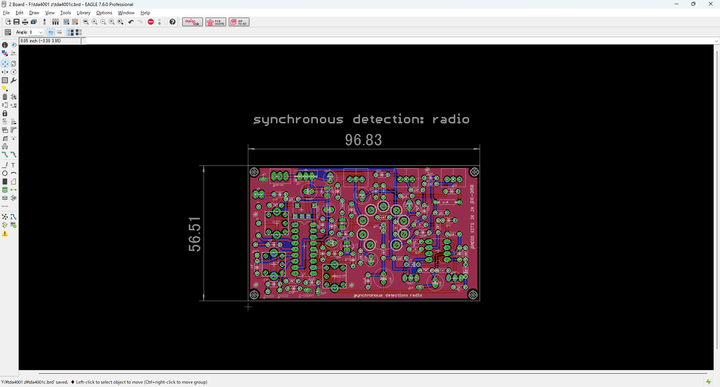Screen dimensions: 720x387
Task: Select the Move tool
Action: 5,64
